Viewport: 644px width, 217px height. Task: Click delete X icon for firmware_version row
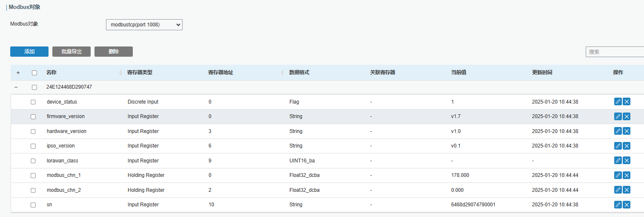coord(627,116)
